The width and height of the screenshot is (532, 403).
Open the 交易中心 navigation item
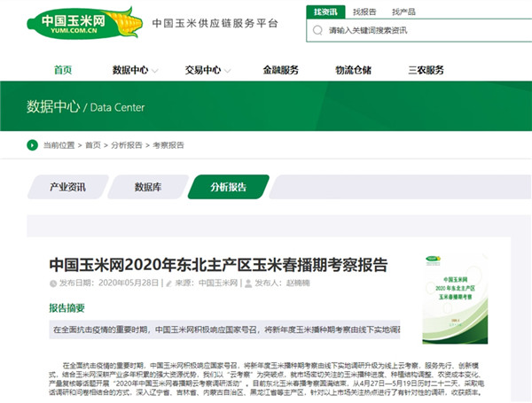click(x=203, y=70)
